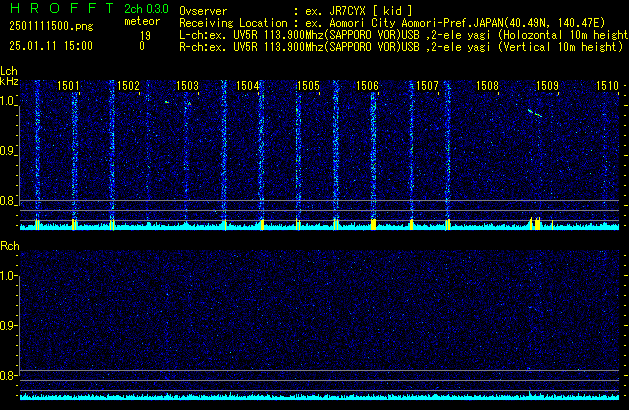Click the Ovserver JR7CYX line
The image size is (629, 410).
[x=296, y=11]
